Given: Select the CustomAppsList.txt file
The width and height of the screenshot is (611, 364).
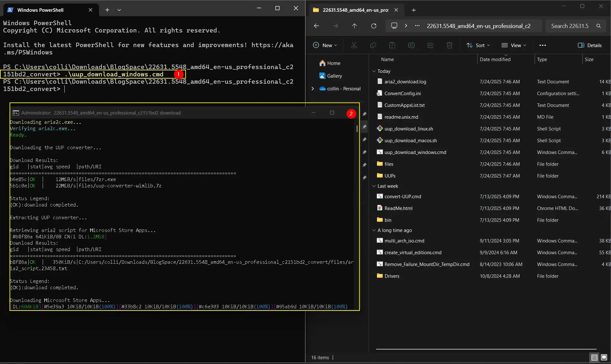Looking at the screenshot, I should [x=404, y=105].
